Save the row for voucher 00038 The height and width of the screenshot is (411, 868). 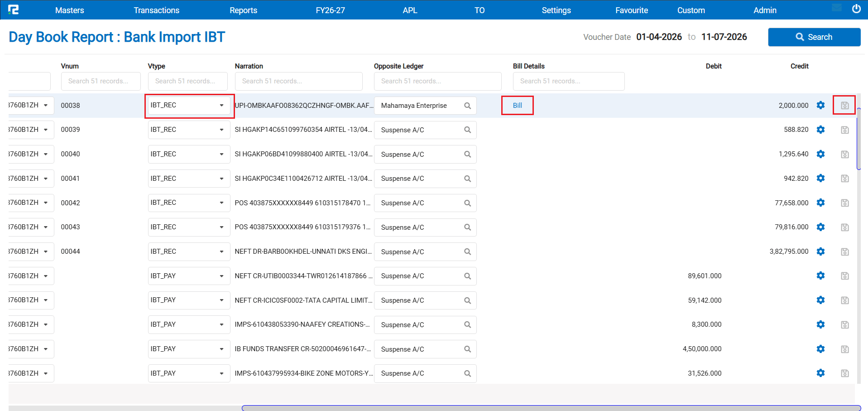pyautogui.click(x=844, y=105)
